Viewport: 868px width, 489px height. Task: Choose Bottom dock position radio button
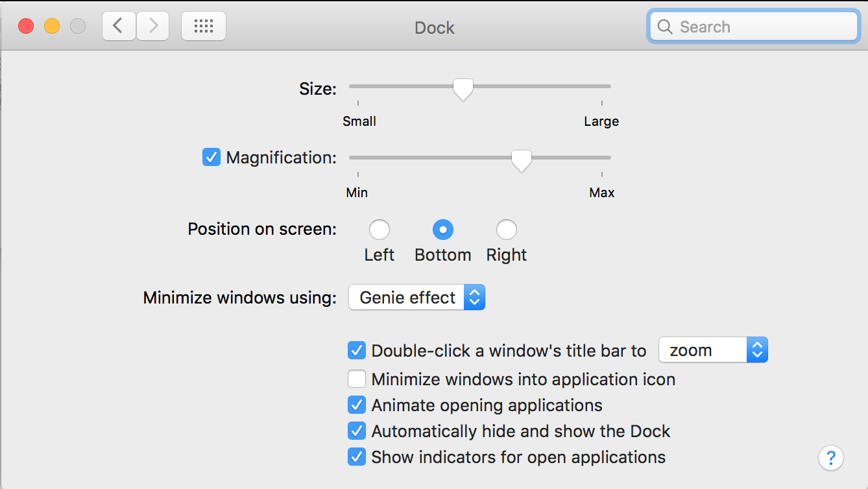pos(443,230)
